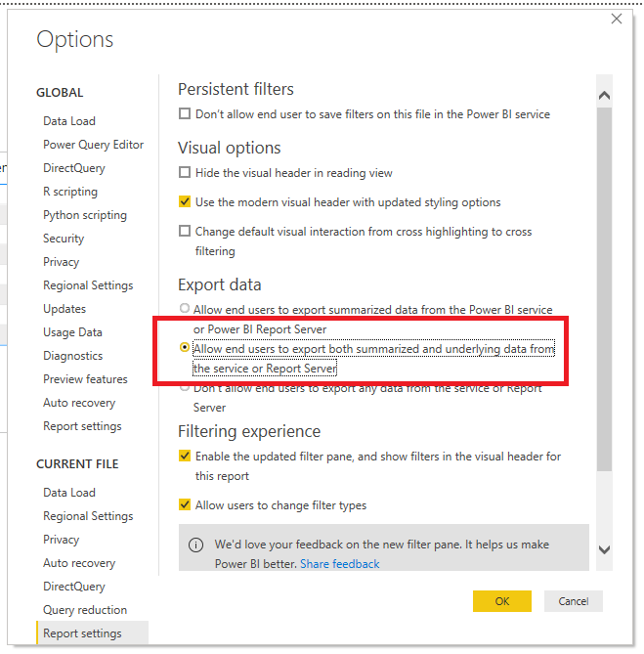Open Current File Data Load settings
This screenshot has width=644, height=654.
(69, 493)
